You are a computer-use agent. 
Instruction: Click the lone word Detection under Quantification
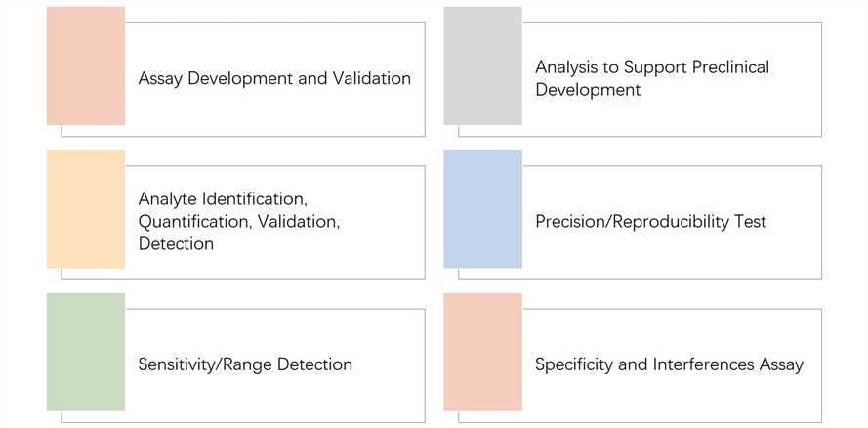[x=176, y=244]
